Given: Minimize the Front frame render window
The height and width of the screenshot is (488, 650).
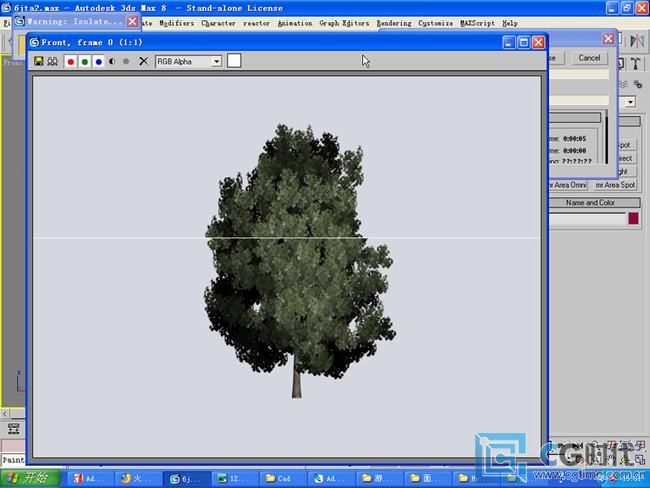Looking at the screenshot, I should (x=509, y=42).
